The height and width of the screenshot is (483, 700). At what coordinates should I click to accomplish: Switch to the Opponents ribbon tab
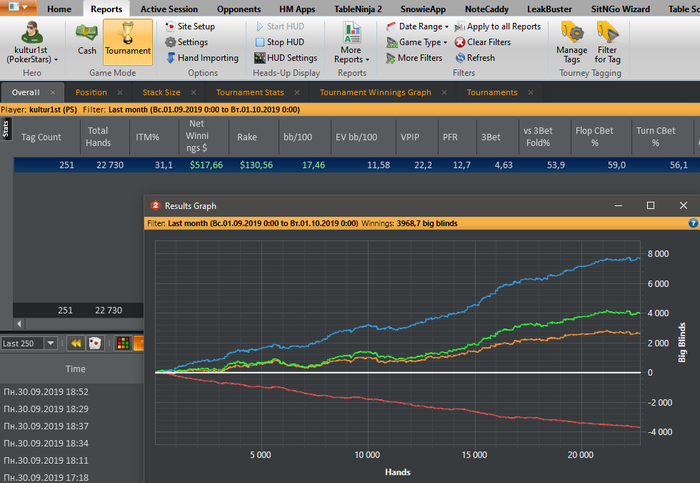[x=239, y=8]
